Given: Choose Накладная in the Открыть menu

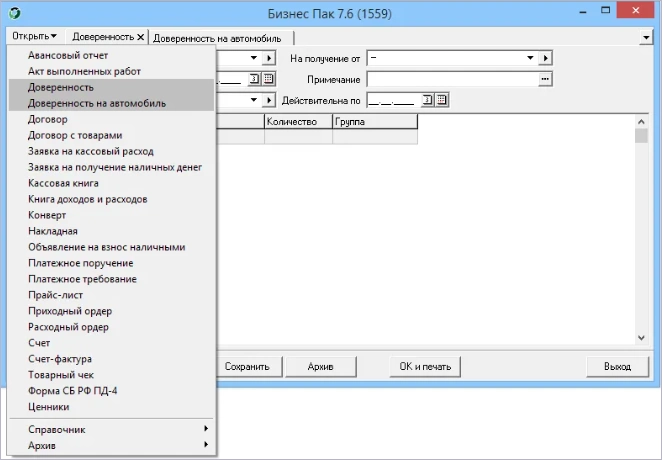Looking at the screenshot, I should coord(53,231).
